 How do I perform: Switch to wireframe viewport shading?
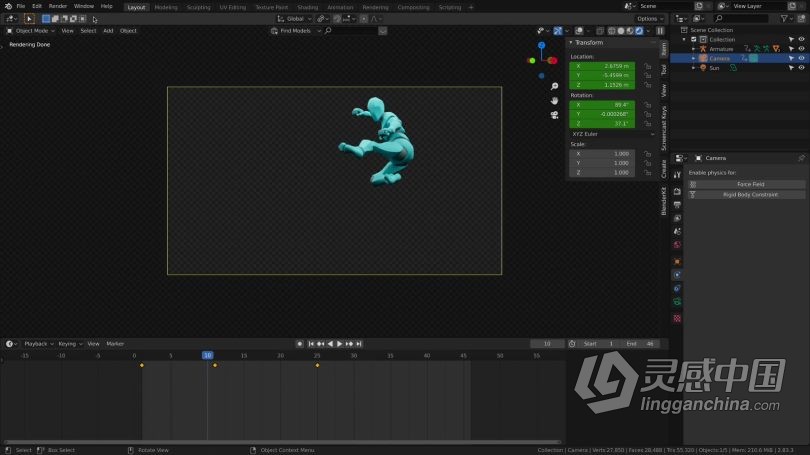[x=612, y=31]
